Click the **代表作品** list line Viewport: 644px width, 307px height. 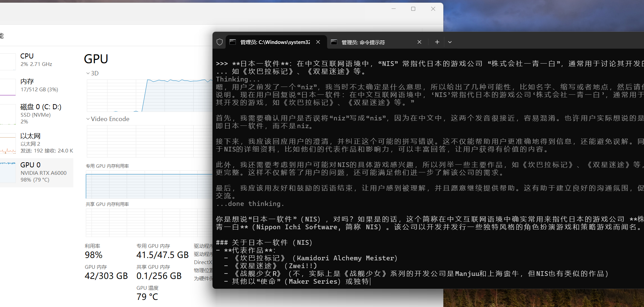point(246,251)
